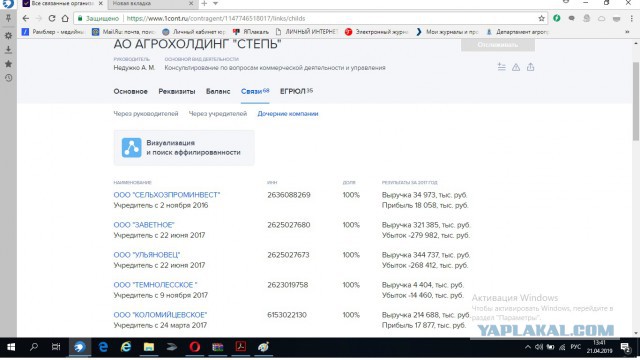
Task: Click the cloud icon in browser toolbar
Action: (x=602, y=18)
